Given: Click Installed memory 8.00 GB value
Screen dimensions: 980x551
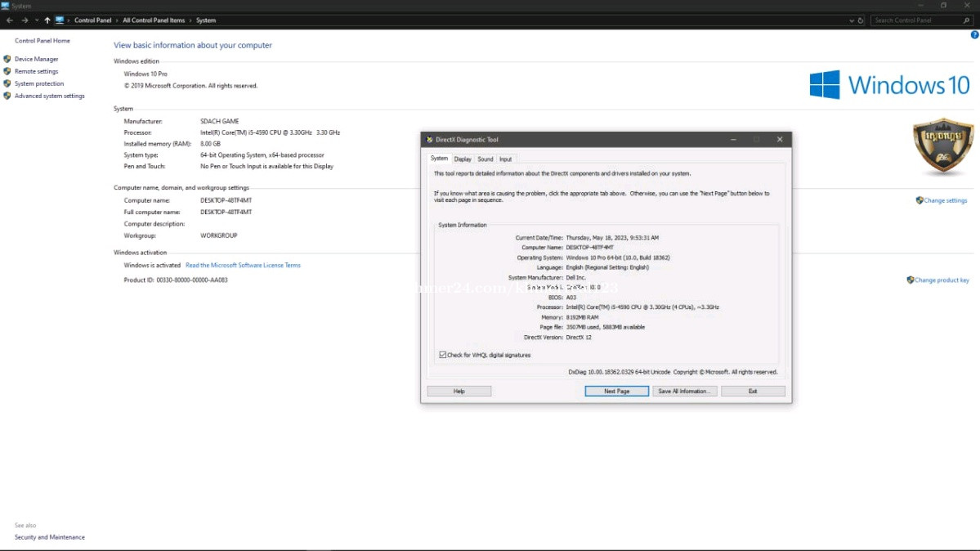Looking at the screenshot, I should point(210,144).
